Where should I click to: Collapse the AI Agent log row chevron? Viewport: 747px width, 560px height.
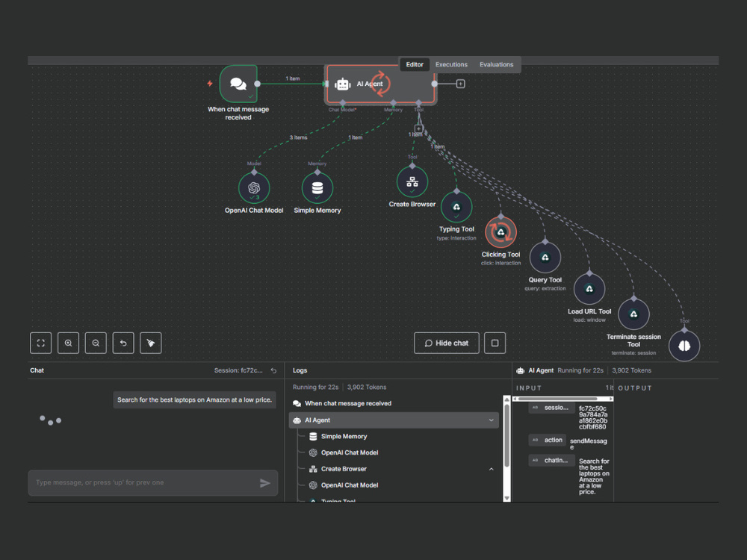pos(492,420)
